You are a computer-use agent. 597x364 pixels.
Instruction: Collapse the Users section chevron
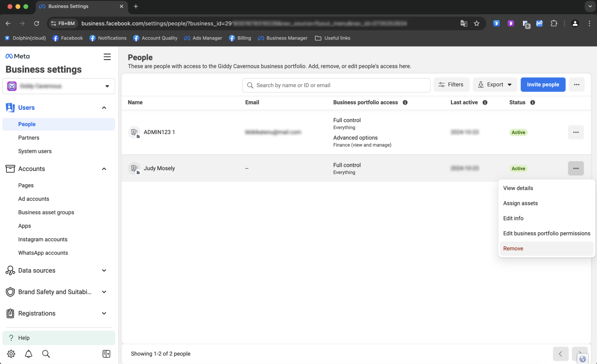click(104, 108)
